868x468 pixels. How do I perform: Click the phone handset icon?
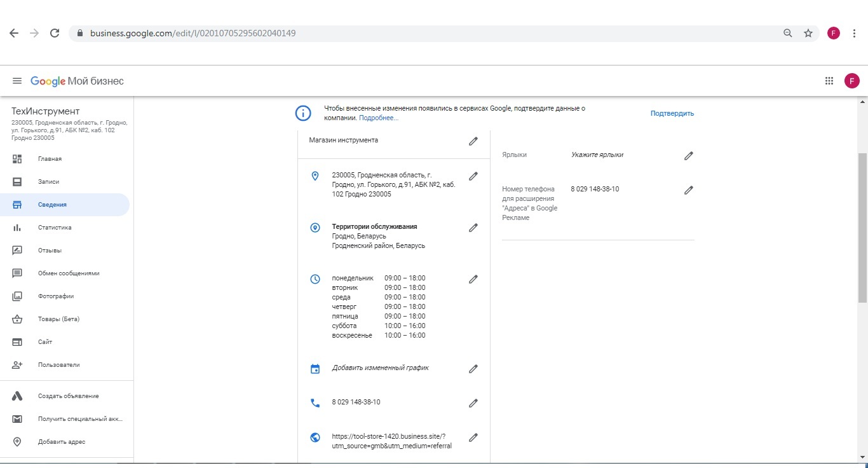[315, 403]
